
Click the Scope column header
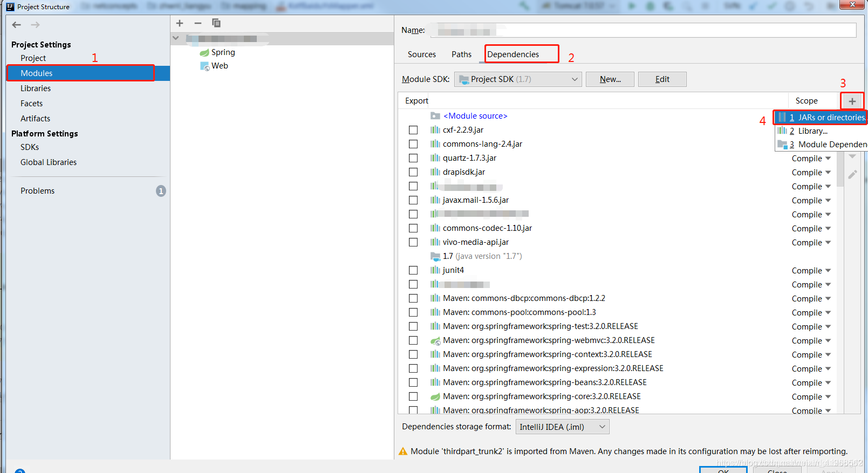coord(807,101)
